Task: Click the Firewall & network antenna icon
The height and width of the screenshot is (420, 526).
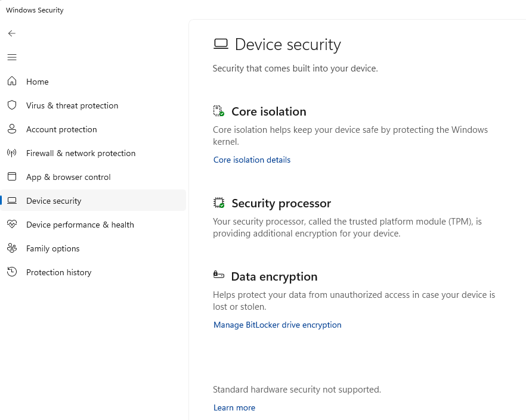Action: (x=12, y=153)
